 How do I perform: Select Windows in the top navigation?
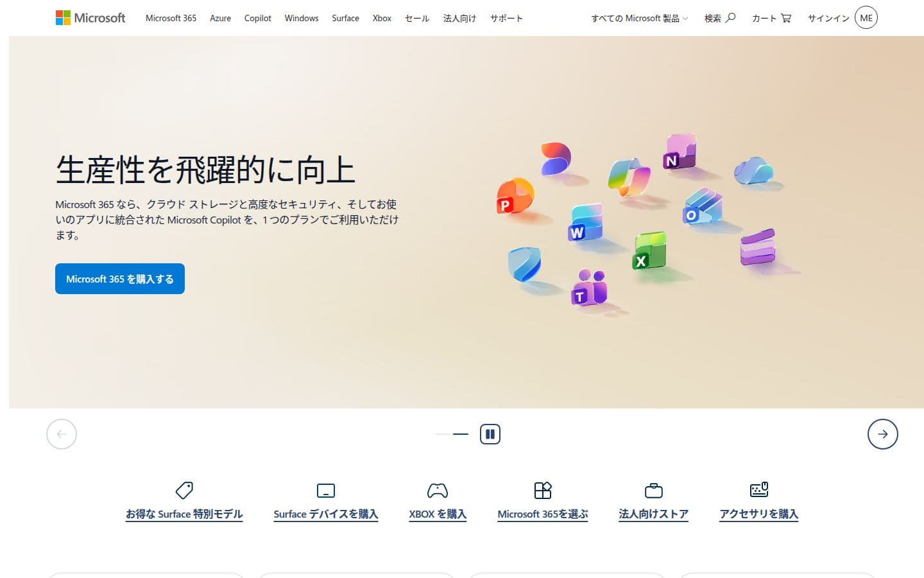pos(302,18)
